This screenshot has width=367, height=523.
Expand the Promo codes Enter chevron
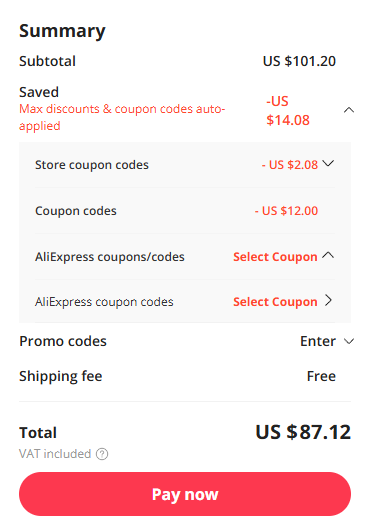click(x=349, y=341)
